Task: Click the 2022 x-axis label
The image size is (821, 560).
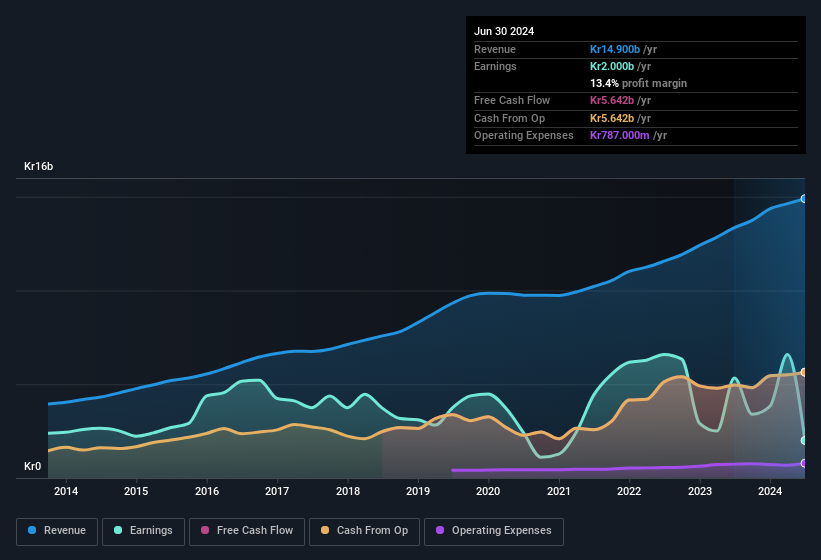Action: [x=629, y=491]
